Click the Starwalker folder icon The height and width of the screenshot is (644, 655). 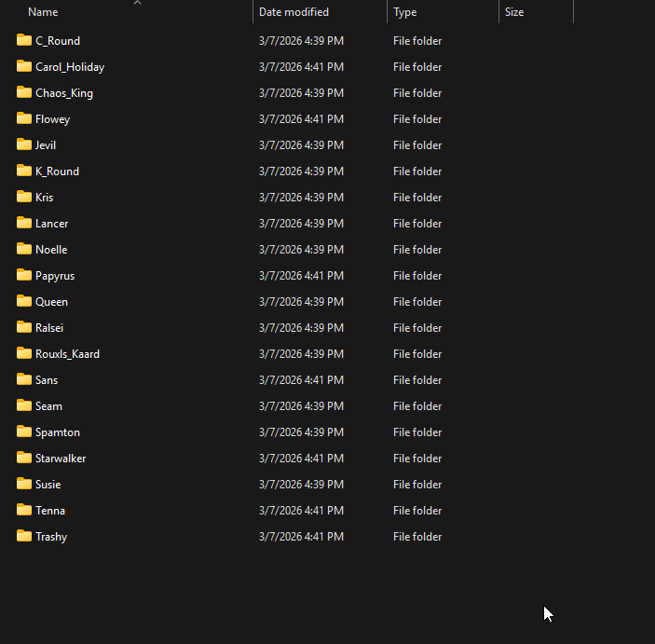click(x=24, y=458)
